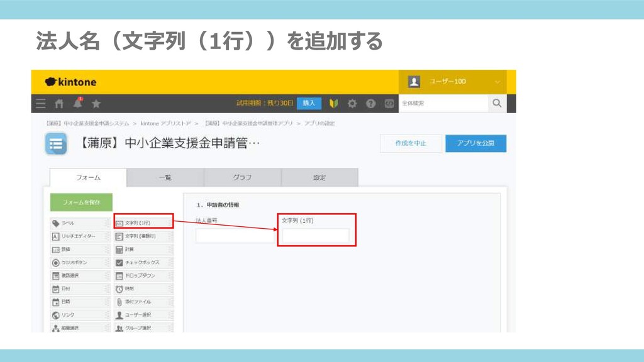Click the 購入 button
644x362 pixels.
pyautogui.click(x=309, y=104)
